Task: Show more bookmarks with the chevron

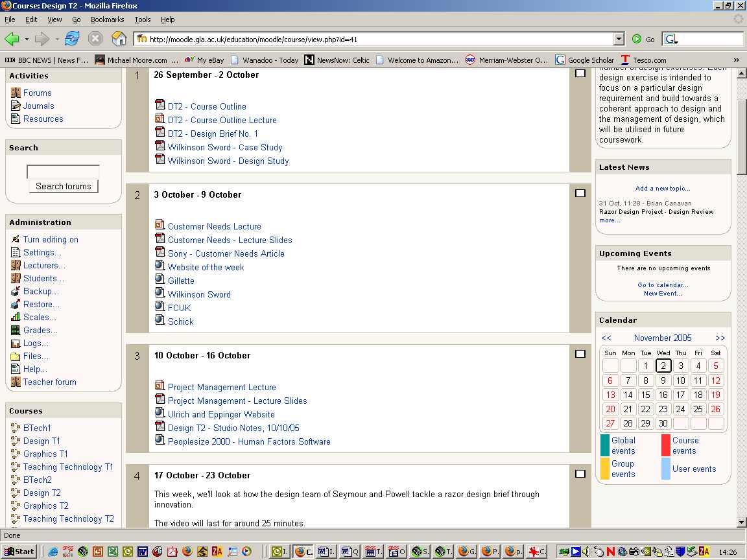Action: pyautogui.click(x=737, y=60)
